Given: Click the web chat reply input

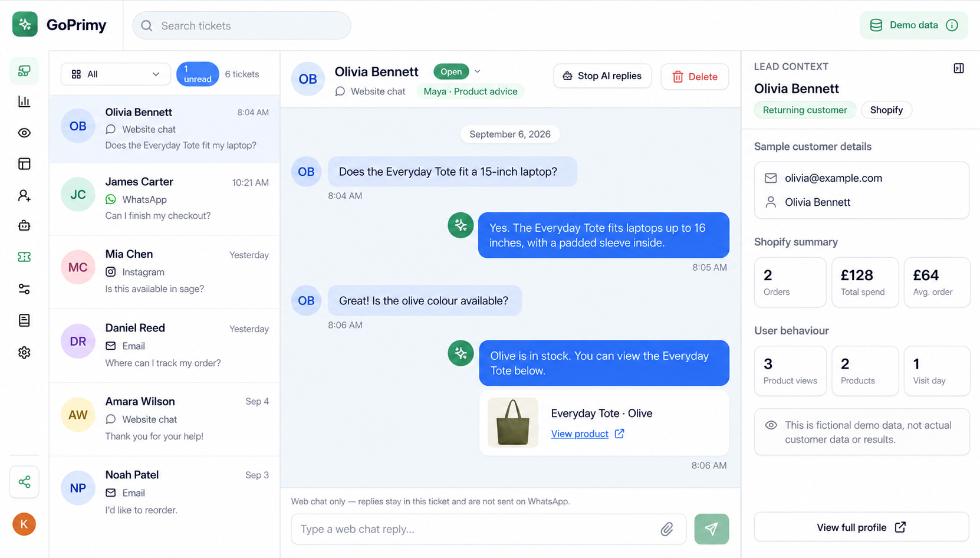Looking at the screenshot, I should 488,529.
